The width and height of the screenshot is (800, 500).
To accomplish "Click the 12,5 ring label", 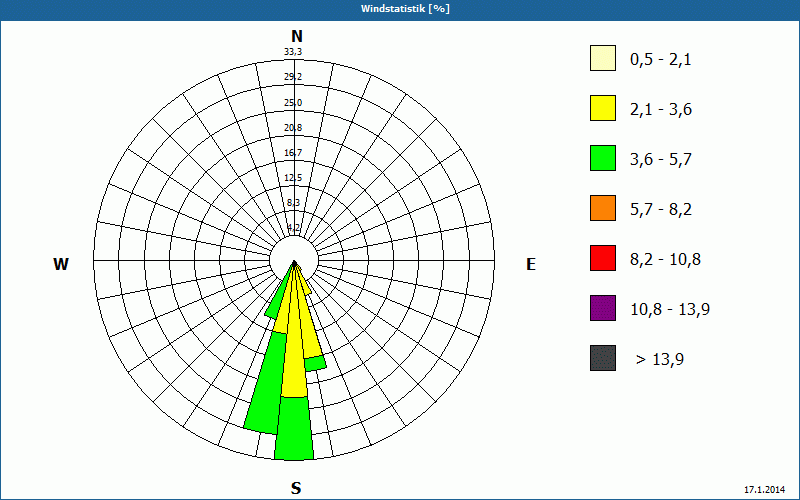I will click(293, 178).
